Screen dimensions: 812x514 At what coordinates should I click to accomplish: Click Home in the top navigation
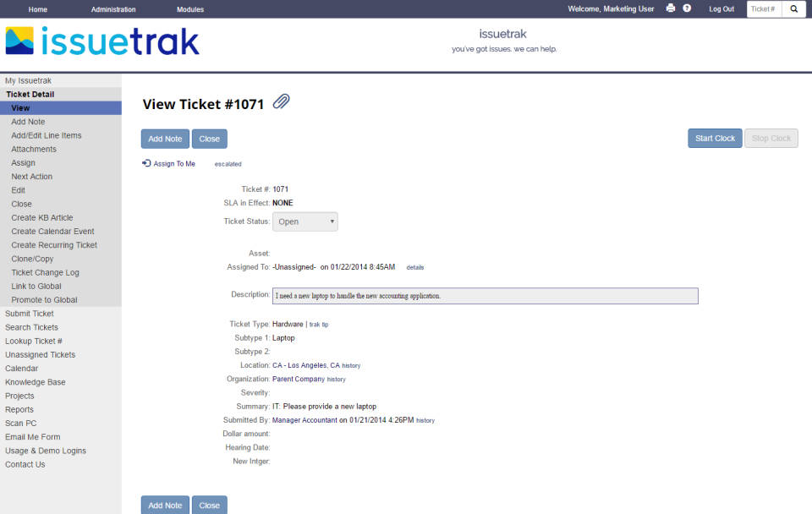tap(37, 8)
